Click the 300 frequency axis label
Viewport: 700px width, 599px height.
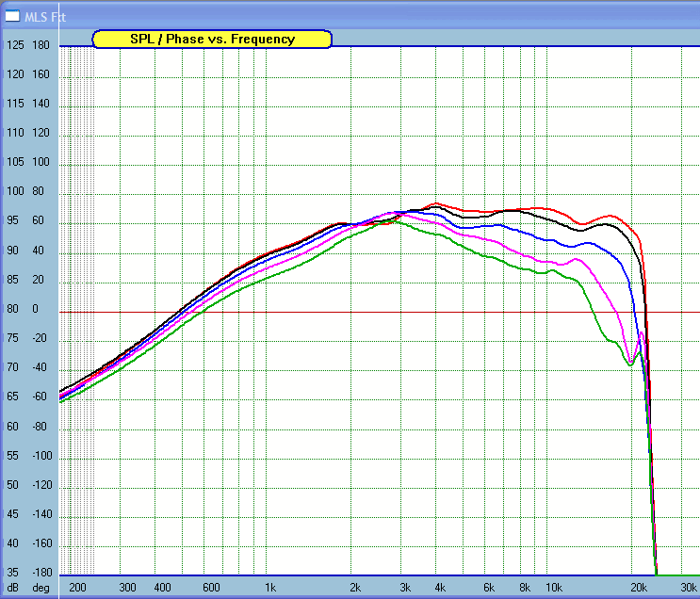pyautogui.click(x=128, y=588)
